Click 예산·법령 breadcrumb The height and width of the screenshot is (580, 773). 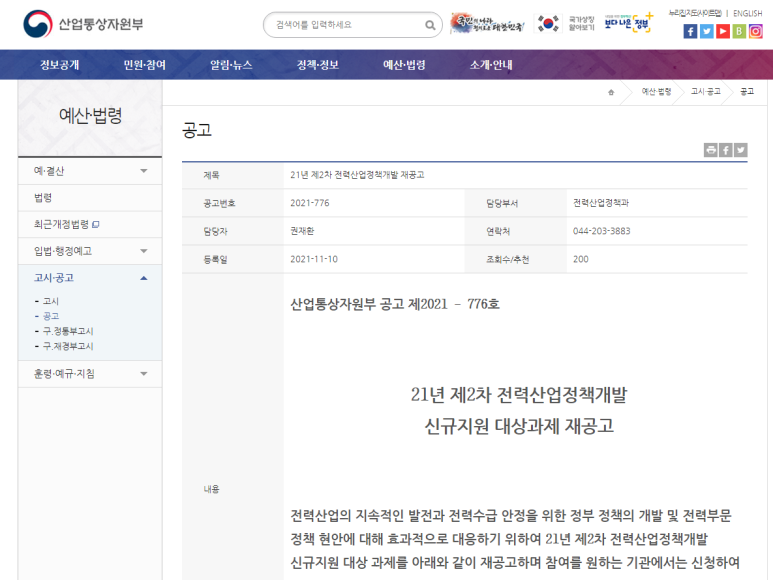point(656,92)
